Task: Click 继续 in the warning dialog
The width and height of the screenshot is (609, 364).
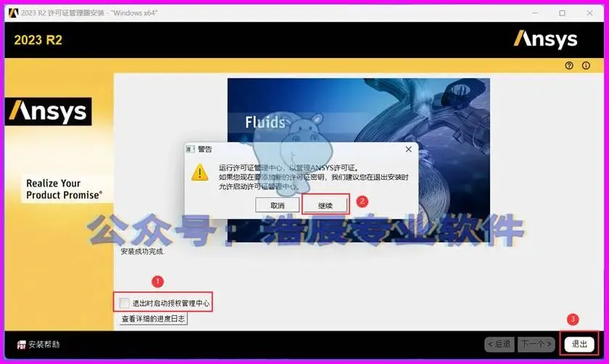Action: [325, 205]
